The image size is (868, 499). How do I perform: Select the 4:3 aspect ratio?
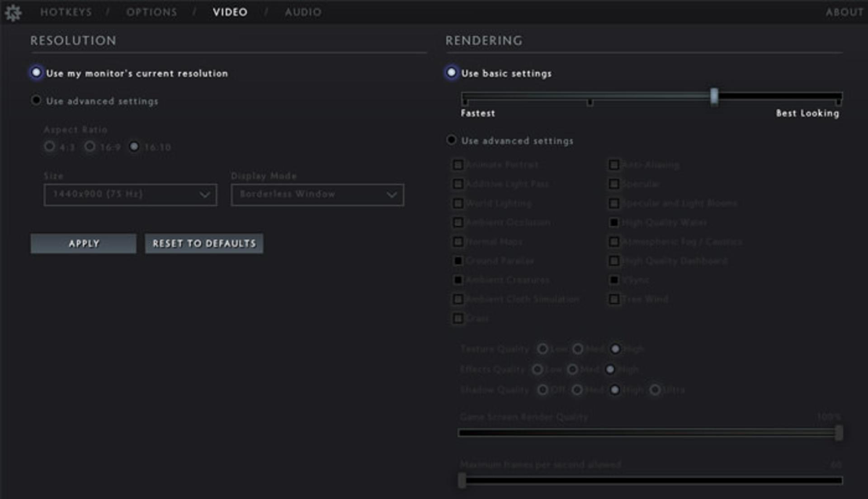[50, 146]
